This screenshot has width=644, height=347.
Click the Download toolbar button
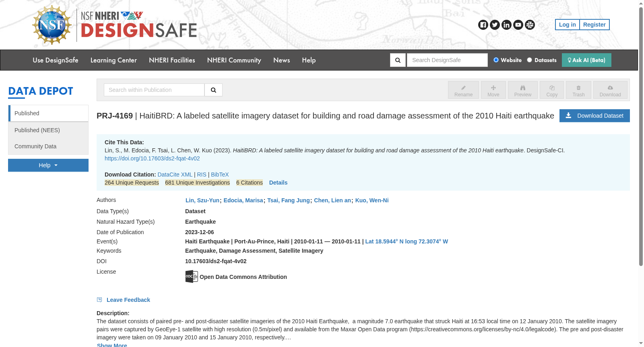(x=610, y=90)
